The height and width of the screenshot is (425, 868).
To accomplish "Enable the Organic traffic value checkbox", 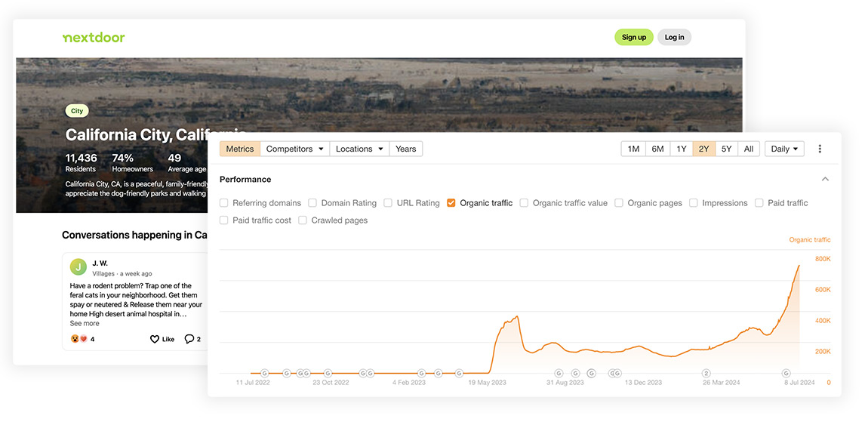I will [524, 203].
